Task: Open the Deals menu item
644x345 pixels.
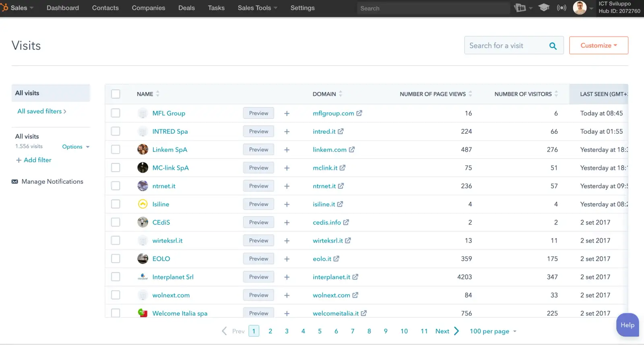Action: 187,8
